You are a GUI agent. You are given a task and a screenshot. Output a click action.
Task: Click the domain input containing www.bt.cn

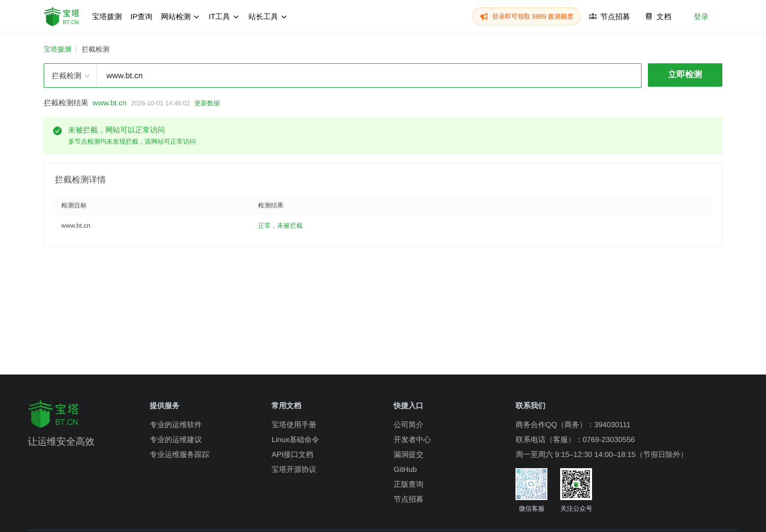click(369, 76)
